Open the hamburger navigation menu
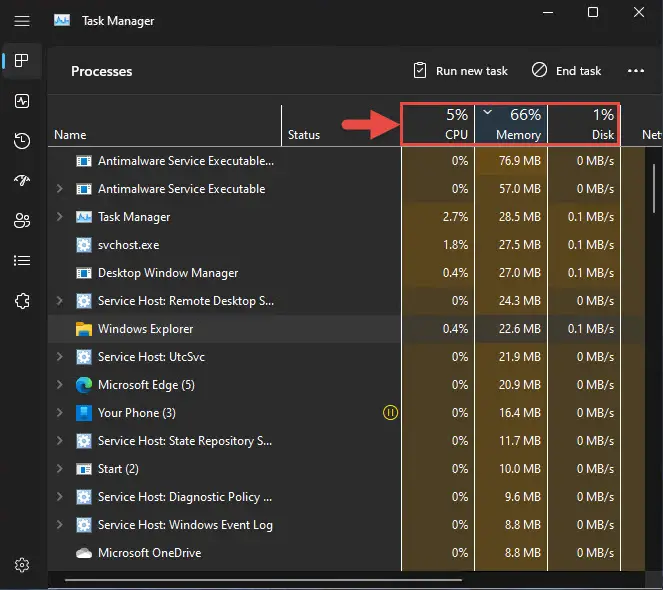 point(22,21)
